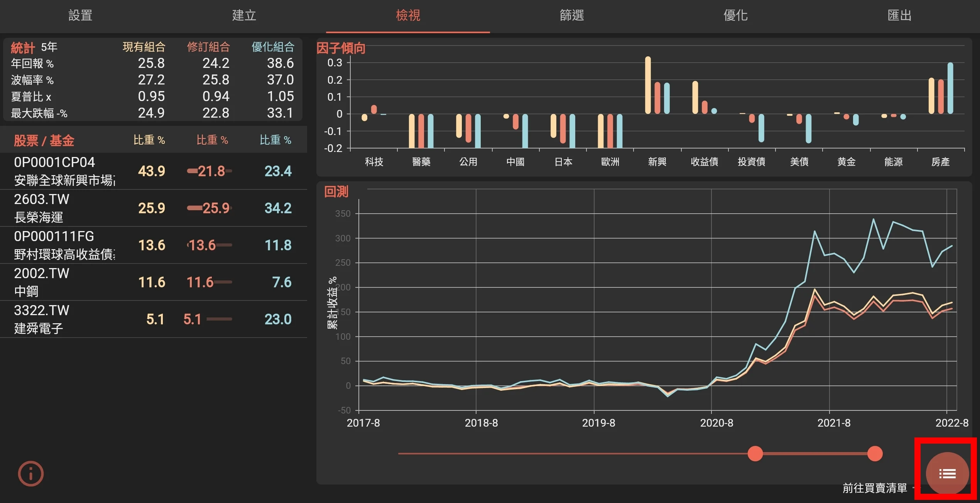This screenshot has height=503, width=980.
Task: Open the 匯出 tab
Action: (x=899, y=15)
